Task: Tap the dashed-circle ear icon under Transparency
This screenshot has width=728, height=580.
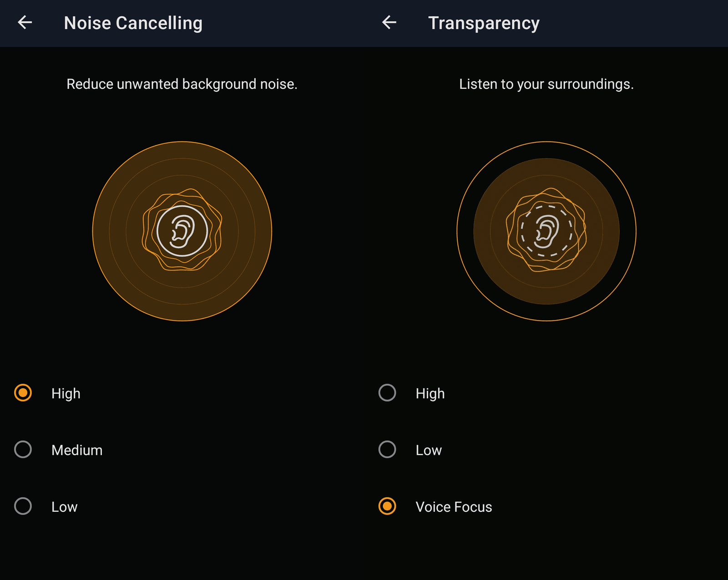Action: click(546, 231)
